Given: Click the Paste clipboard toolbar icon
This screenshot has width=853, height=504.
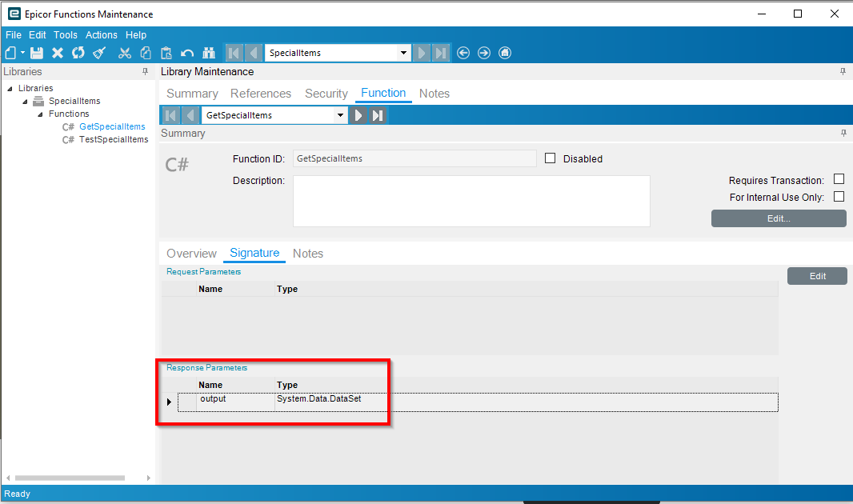Looking at the screenshot, I should pyautogui.click(x=166, y=53).
